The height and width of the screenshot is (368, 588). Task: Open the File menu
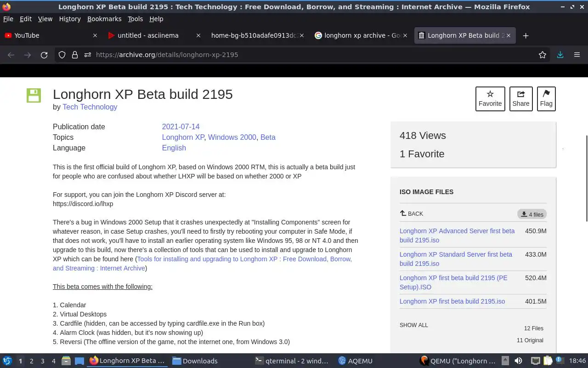click(8, 19)
